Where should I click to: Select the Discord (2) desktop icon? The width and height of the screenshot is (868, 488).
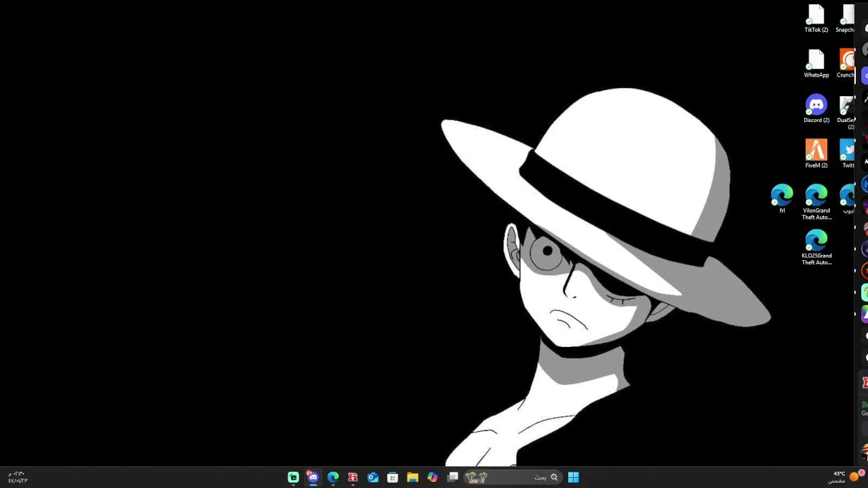point(816,109)
